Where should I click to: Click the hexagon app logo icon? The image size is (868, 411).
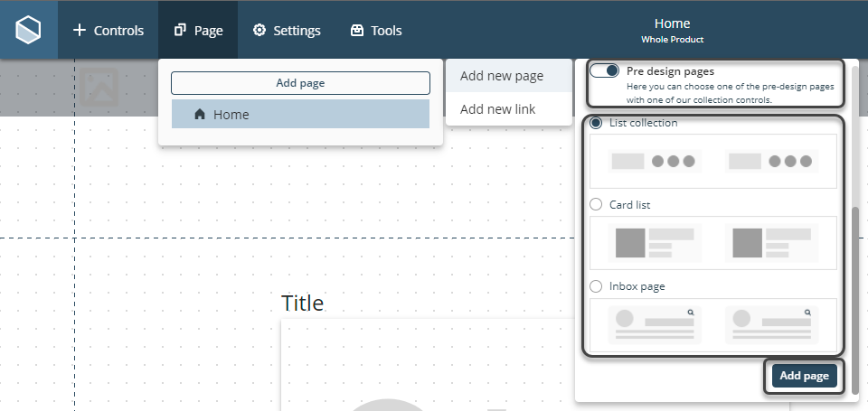(x=28, y=30)
